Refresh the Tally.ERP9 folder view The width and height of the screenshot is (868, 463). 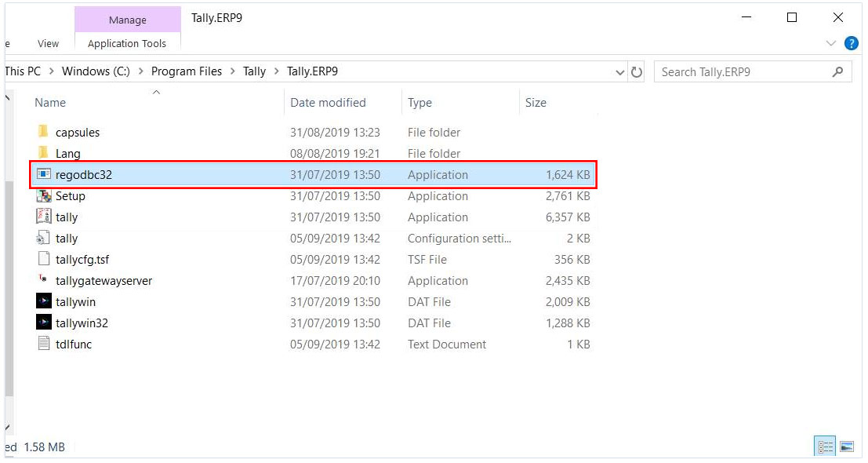637,72
